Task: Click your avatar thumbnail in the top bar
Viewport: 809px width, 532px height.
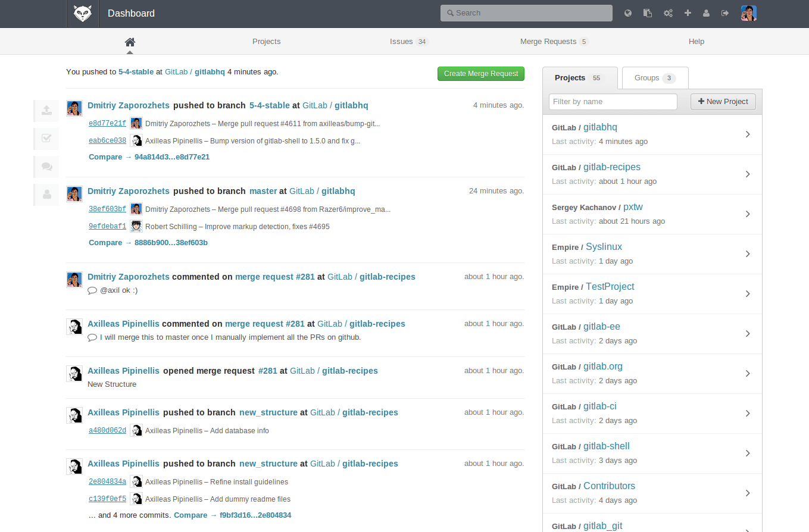Action: point(748,12)
